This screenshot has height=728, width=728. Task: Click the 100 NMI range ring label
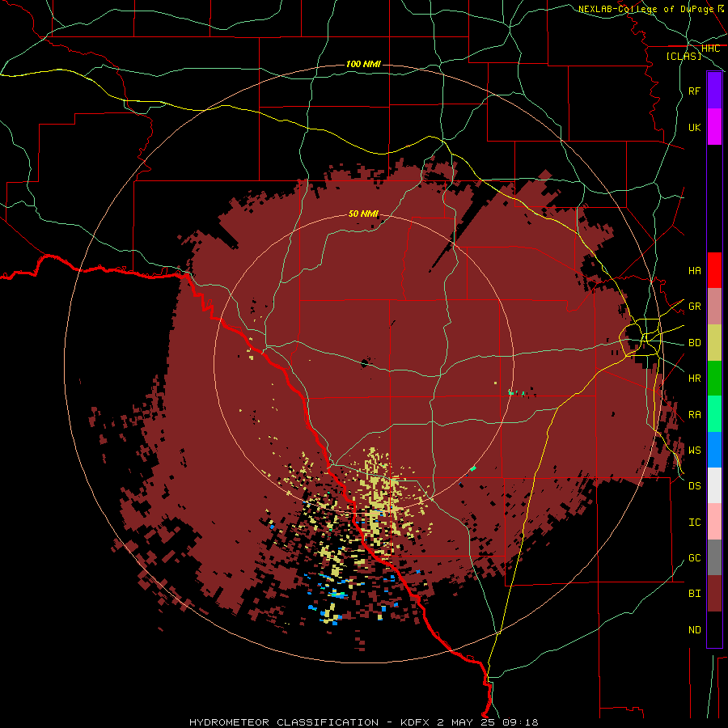point(363,64)
